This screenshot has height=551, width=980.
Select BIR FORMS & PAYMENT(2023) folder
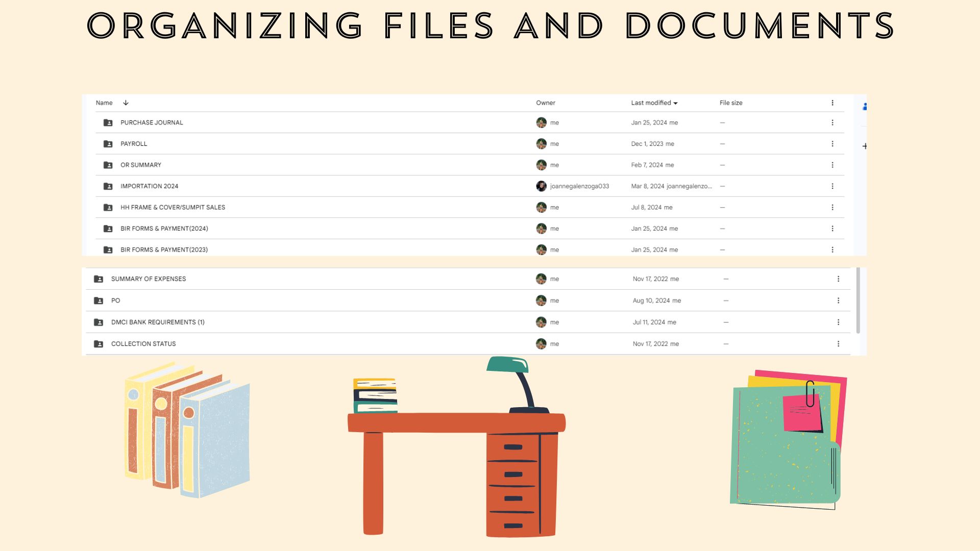tap(164, 249)
